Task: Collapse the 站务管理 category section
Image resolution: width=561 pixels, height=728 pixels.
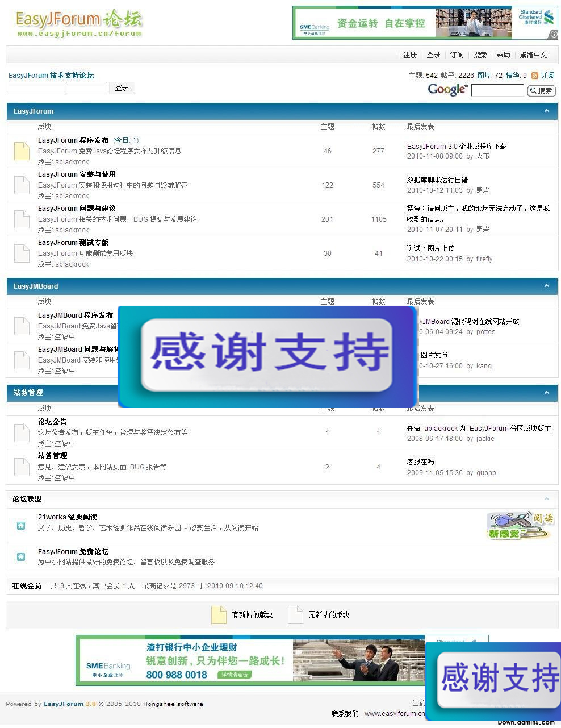Action: tap(547, 393)
